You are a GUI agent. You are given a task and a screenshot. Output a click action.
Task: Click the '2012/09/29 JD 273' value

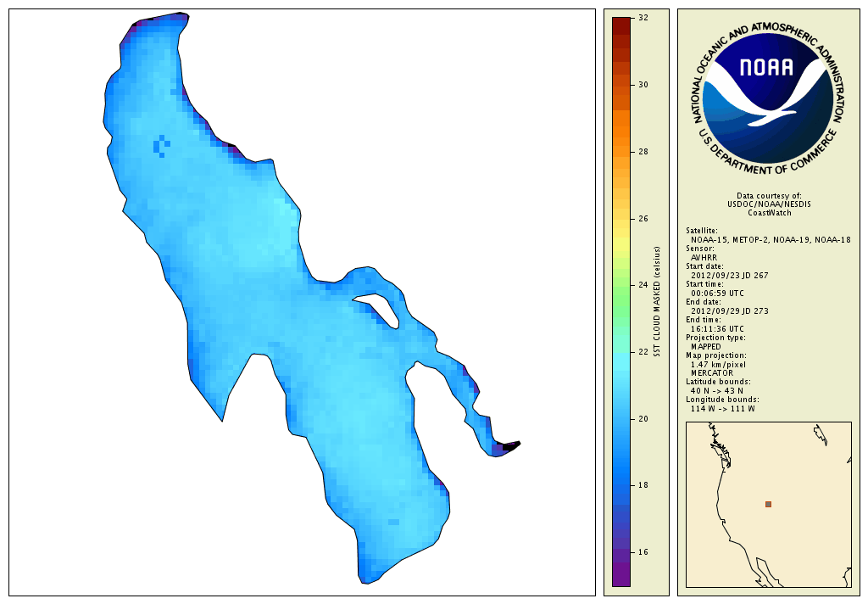click(730, 310)
